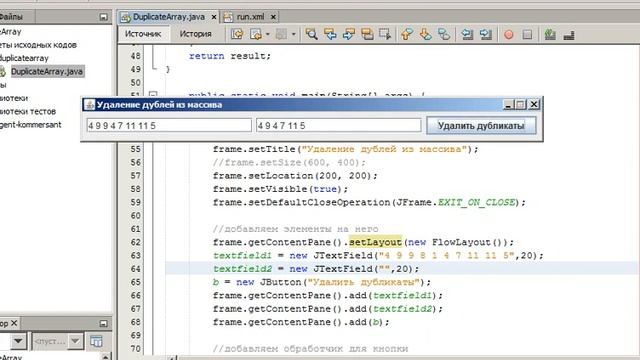Select the 'иотеки тестов' test libraries node
640x360 pixels.
pyautogui.click(x=28, y=111)
